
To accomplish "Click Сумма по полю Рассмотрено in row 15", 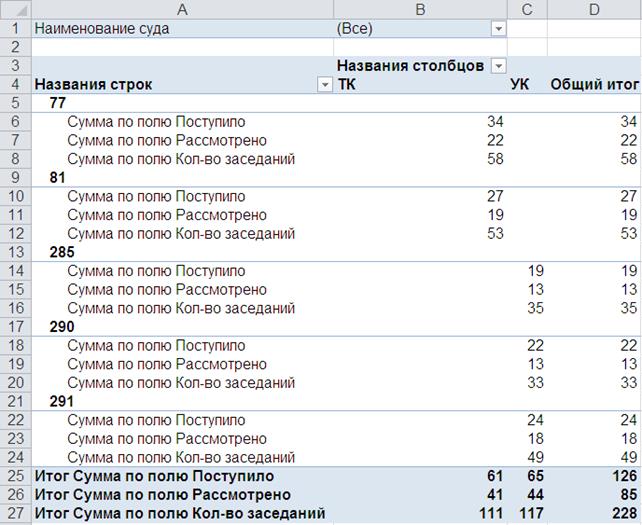I will [x=167, y=290].
